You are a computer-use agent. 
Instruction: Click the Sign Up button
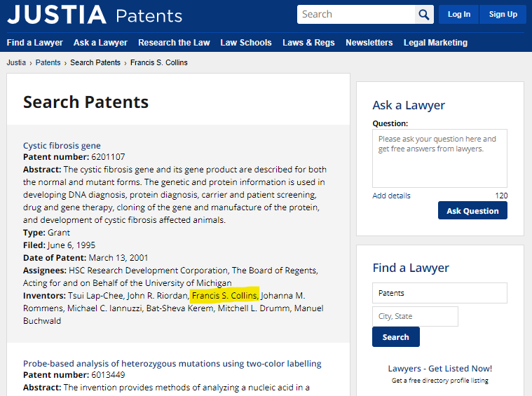503,14
